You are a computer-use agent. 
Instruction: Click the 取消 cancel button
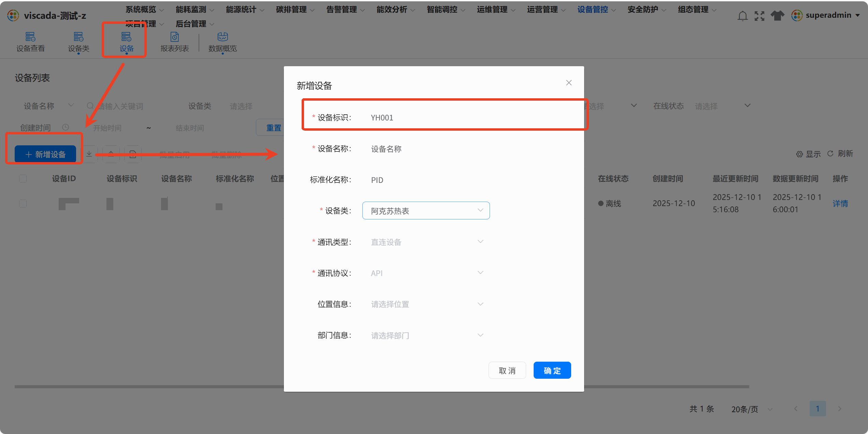point(507,370)
